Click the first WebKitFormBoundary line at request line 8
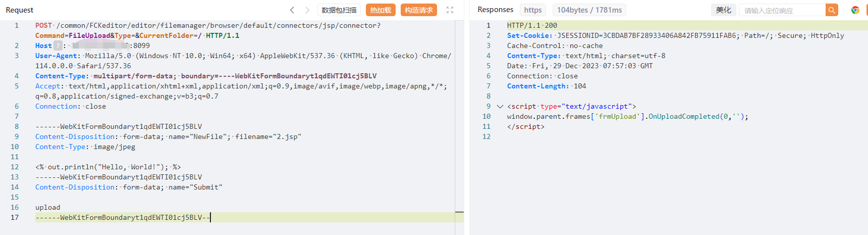 (x=119, y=126)
